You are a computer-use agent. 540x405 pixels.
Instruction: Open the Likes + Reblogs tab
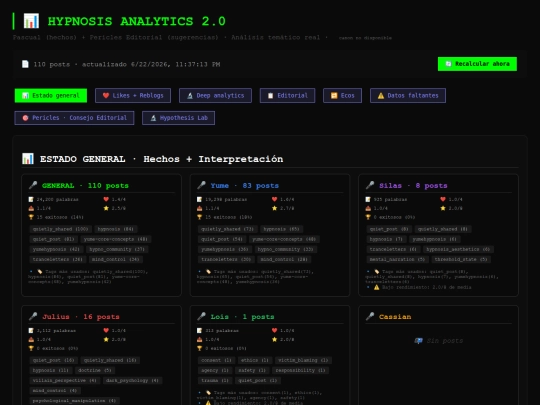pyautogui.click(x=133, y=95)
